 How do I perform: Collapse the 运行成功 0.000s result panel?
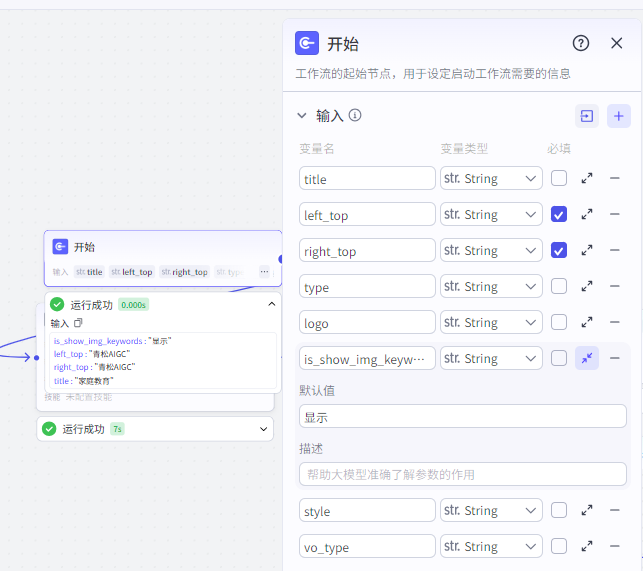pyautogui.click(x=271, y=304)
